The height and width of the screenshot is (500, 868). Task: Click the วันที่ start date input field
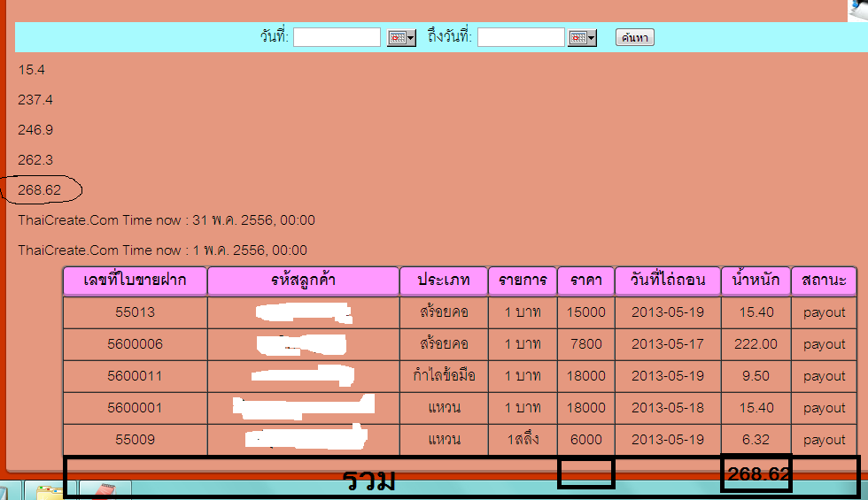coord(337,37)
